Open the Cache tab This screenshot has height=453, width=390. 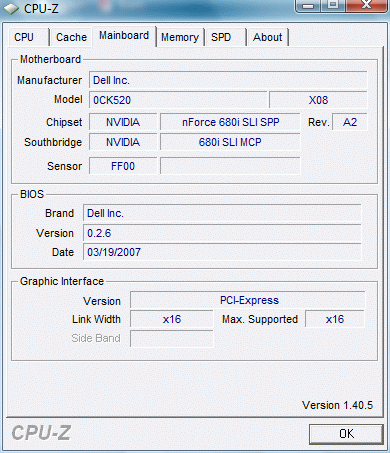71,37
